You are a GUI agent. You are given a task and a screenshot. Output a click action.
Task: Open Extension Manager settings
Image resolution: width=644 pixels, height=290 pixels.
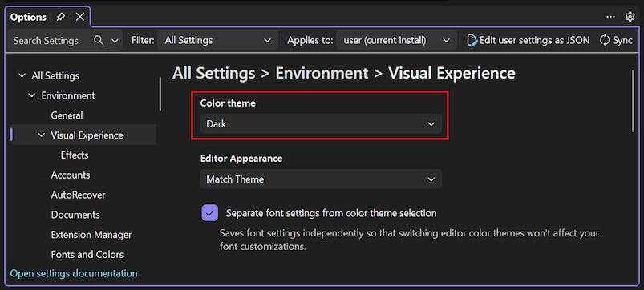91,235
